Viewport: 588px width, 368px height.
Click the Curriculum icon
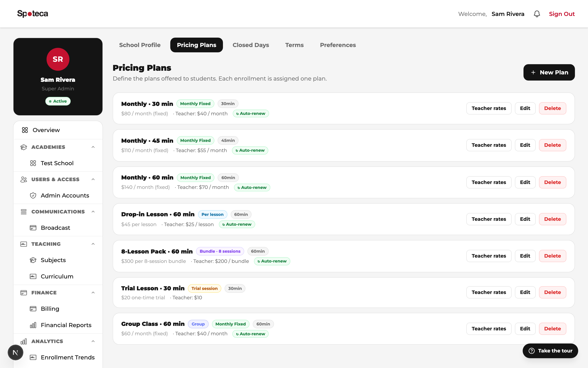click(33, 276)
